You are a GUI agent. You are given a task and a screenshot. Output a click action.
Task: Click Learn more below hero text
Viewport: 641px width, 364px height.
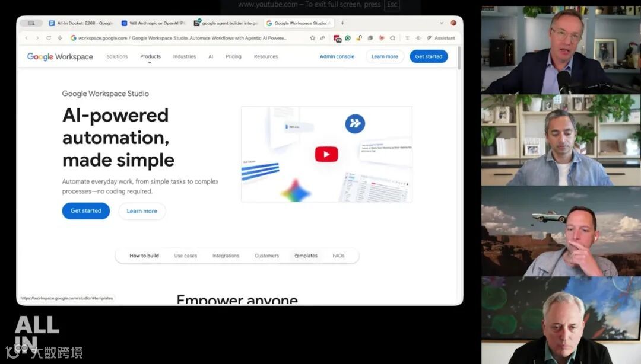pos(142,211)
